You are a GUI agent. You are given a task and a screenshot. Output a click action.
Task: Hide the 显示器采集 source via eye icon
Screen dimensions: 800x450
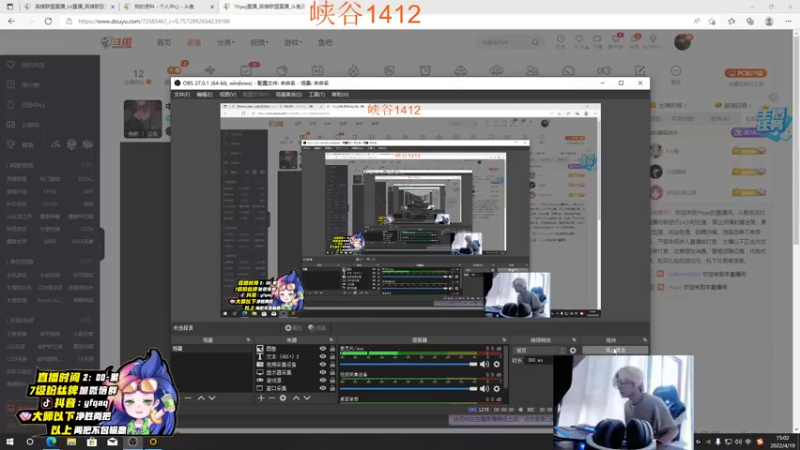pyautogui.click(x=322, y=372)
